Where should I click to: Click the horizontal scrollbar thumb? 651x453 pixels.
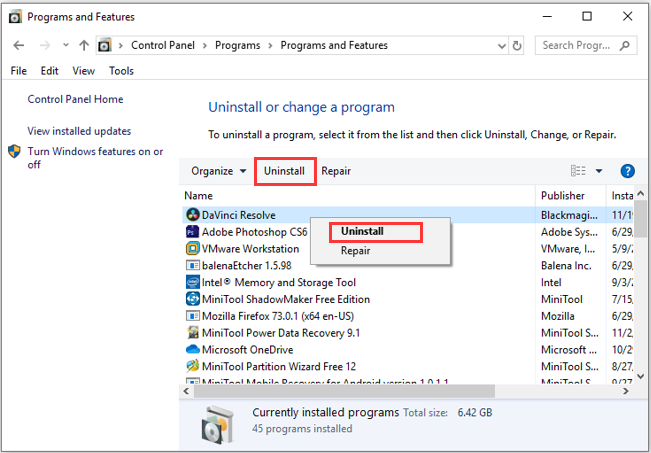(344, 391)
